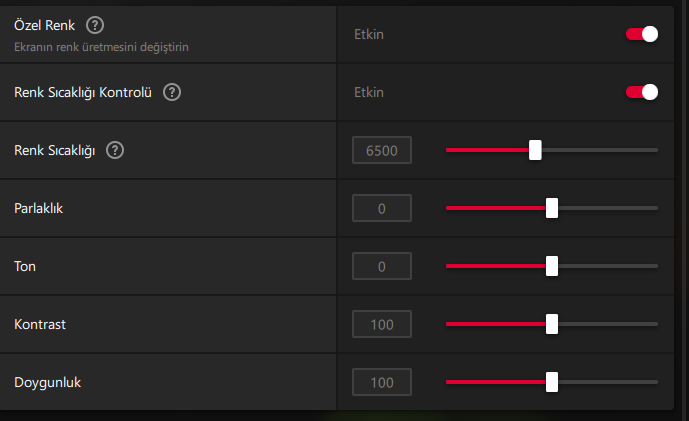This screenshot has width=689, height=421.
Task: Click the Özel Renk help icon
Action: pos(95,24)
